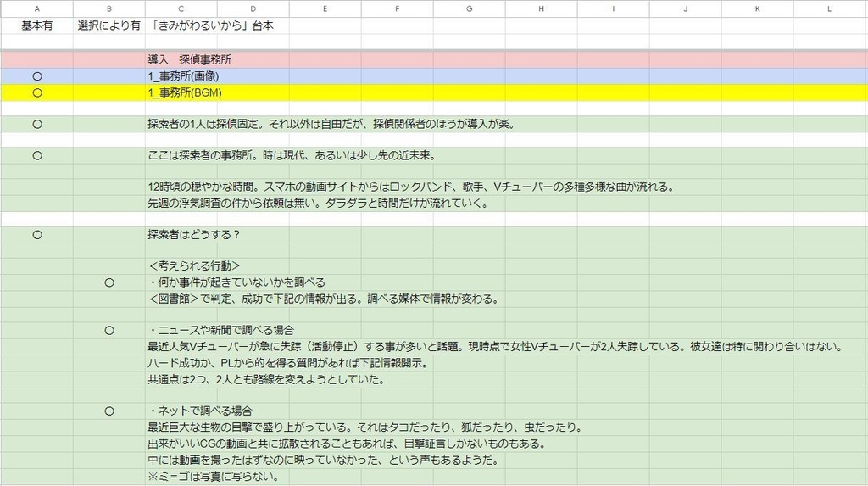The height and width of the screenshot is (486, 868).
Task: Select column E header
Action: (x=325, y=8)
